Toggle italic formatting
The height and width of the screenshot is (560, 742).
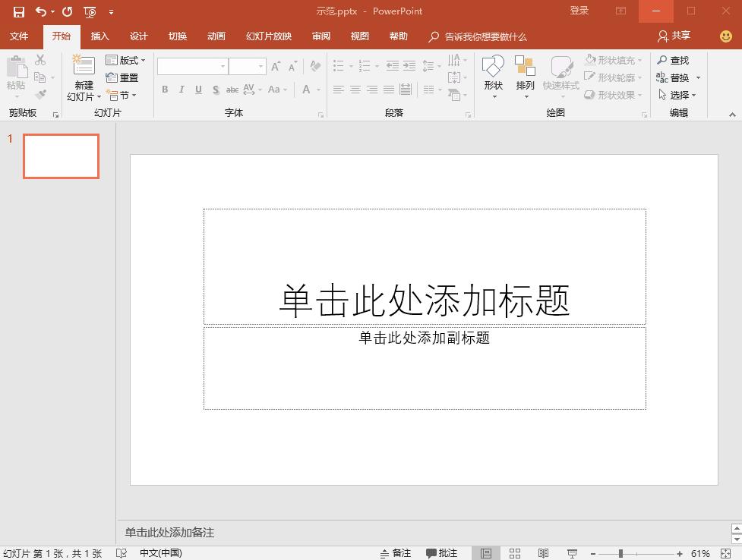(x=182, y=90)
